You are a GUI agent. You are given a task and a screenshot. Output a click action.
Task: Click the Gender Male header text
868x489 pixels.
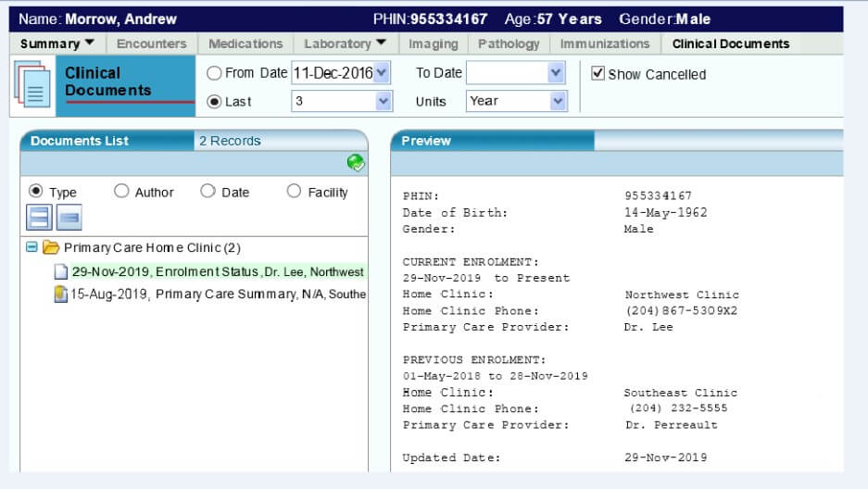tap(665, 19)
